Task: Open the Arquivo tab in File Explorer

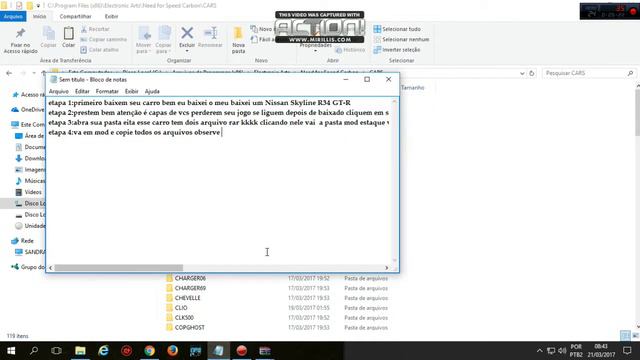Action: pos(13,16)
